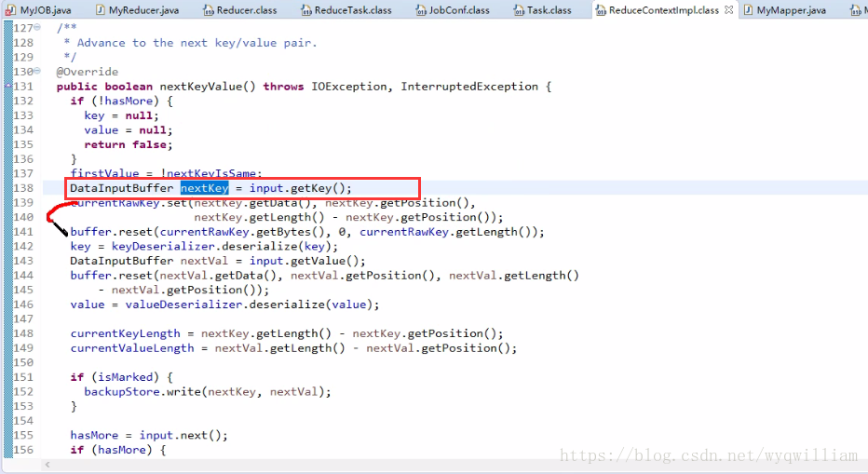This screenshot has height=474, width=868.
Task: Click the '@Override' annotation
Action: pyautogui.click(x=88, y=72)
